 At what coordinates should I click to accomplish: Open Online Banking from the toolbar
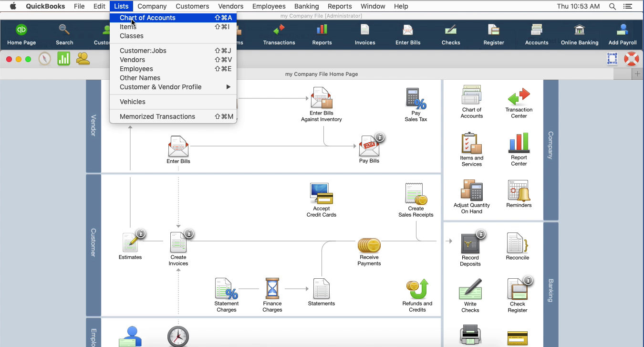(580, 34)
